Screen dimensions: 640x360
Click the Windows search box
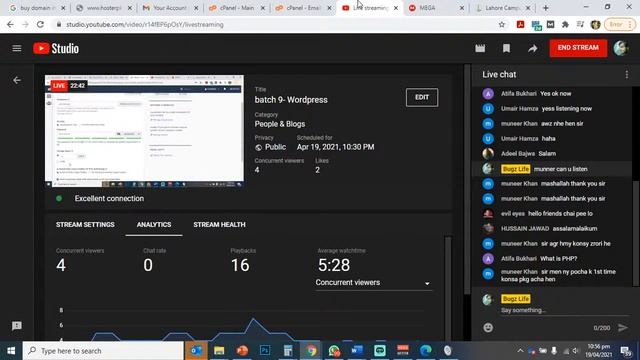tap(103, 351)
